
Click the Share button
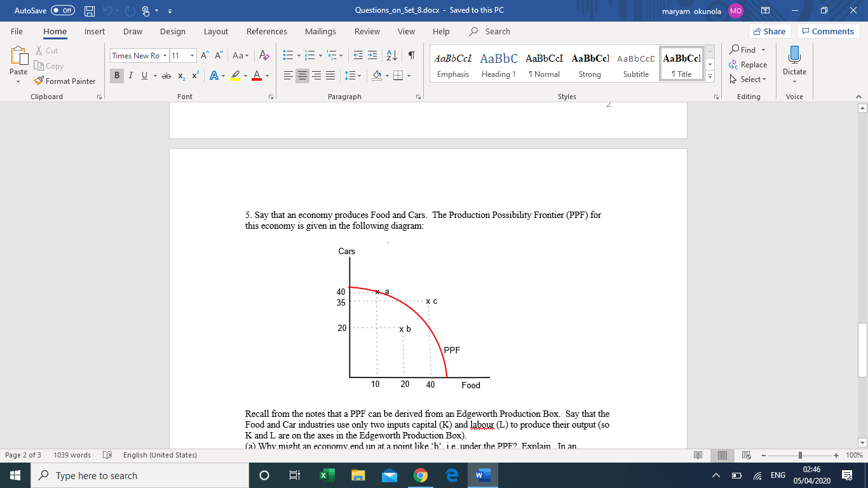pos(769,31)
